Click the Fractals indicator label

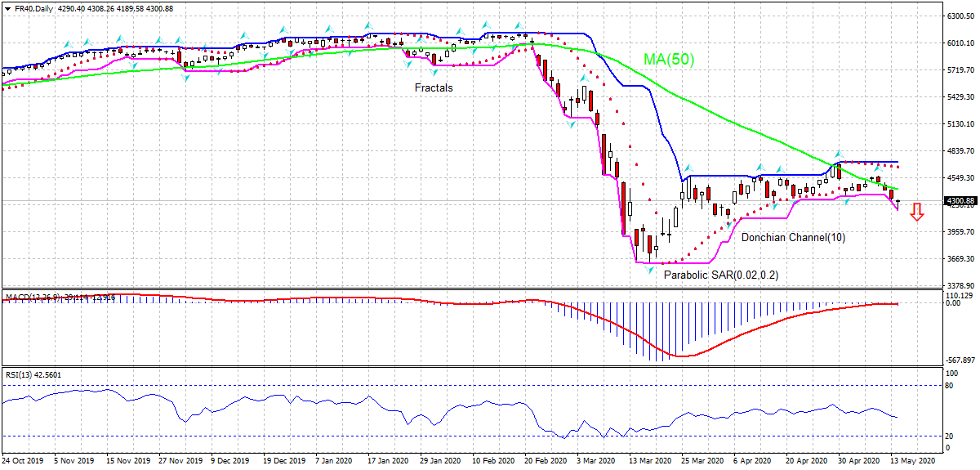(x=433, y=87)
